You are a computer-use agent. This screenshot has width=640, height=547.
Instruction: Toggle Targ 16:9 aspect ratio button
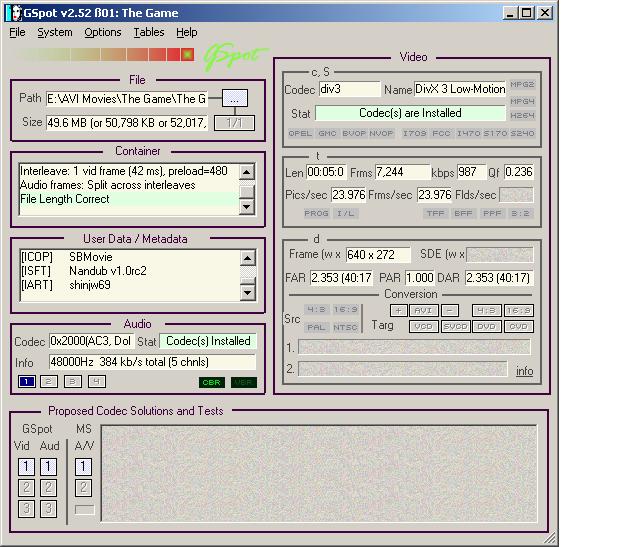click(518, 311)
